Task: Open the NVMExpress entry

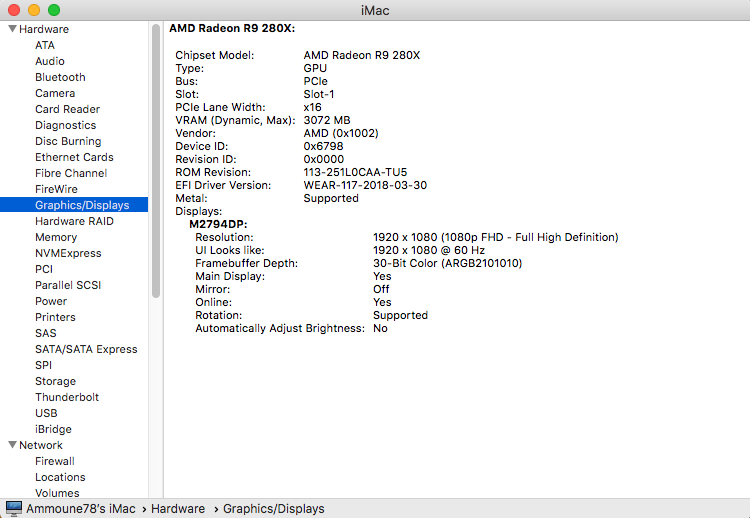Action: (x=68, y=253)
